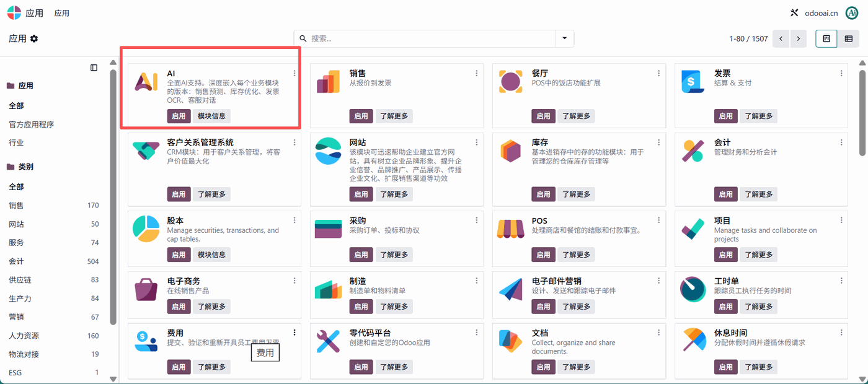Click the 电子邮件营销 paper plane icon

pyautogui.click(x=510, y=289)
